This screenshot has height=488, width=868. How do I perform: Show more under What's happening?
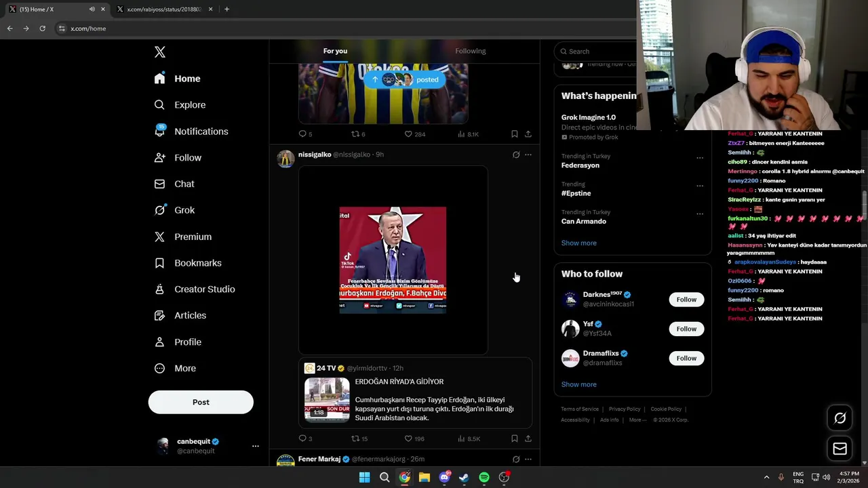pyautogui.click(x=578, y=243)
